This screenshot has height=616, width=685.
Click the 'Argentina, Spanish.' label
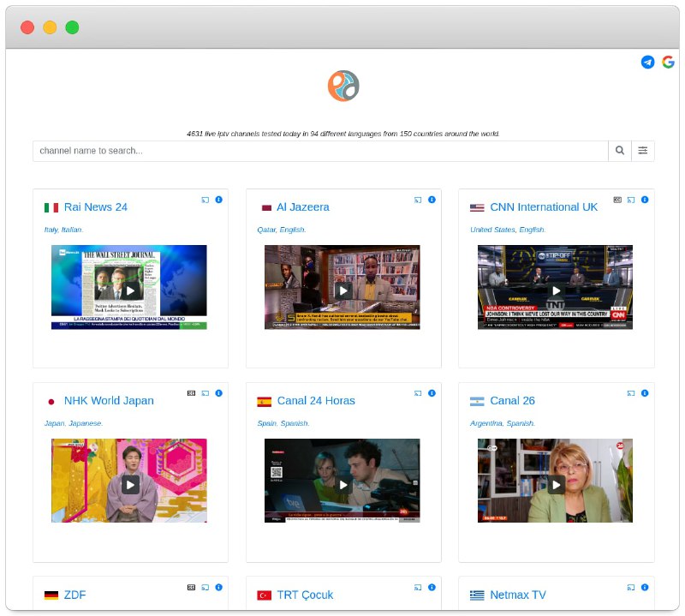[503, 423]
